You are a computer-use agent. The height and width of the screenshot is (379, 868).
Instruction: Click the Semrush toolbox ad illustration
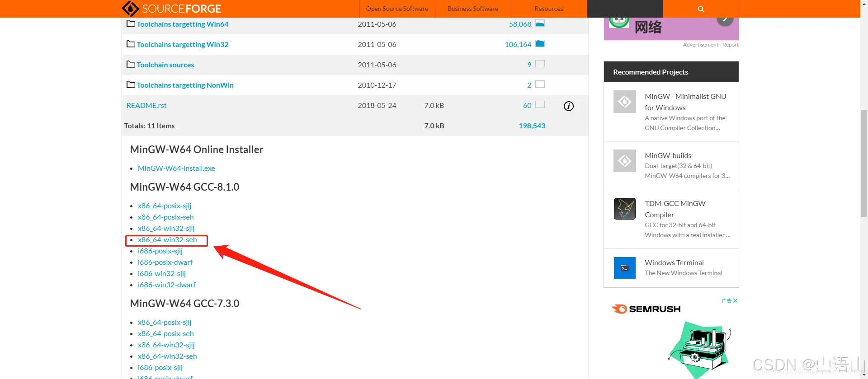(x=699, y=350)
